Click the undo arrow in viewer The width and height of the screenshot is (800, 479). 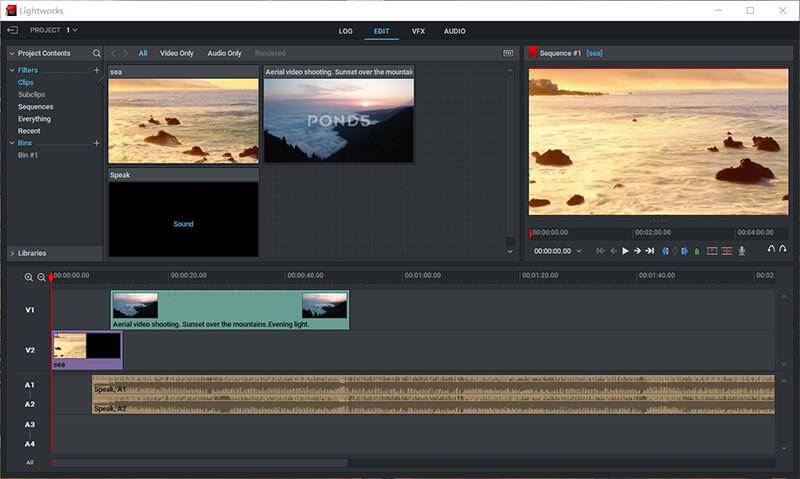coord(770,250)
